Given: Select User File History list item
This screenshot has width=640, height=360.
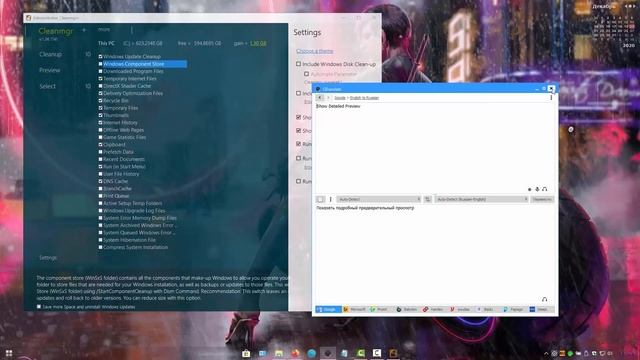Looking at the screenshot, I should pyautogui.click(x=121, y=174).
